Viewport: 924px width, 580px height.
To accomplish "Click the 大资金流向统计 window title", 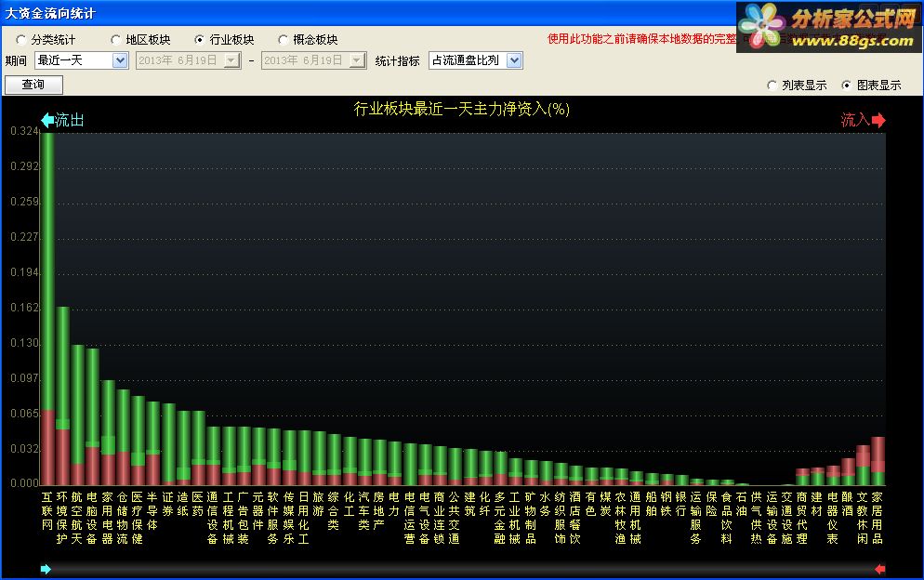I will (50, 13).
